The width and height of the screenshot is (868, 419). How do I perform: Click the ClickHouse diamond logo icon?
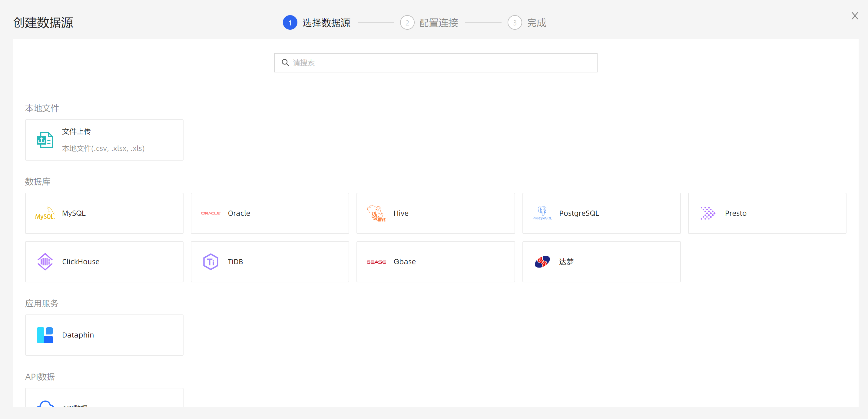click(45, 262)
